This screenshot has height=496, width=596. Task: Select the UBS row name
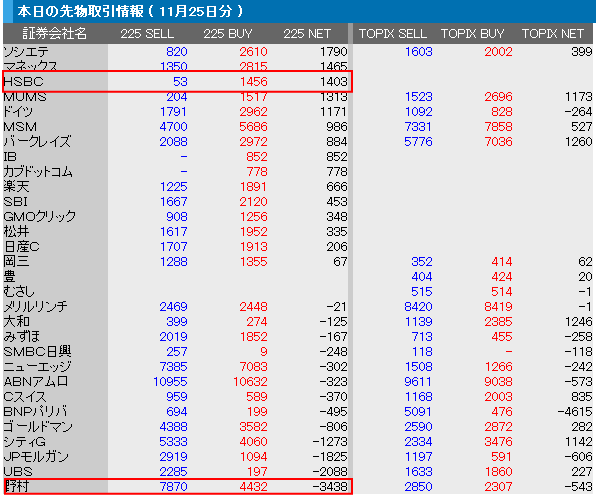click(x=18, y=472)
